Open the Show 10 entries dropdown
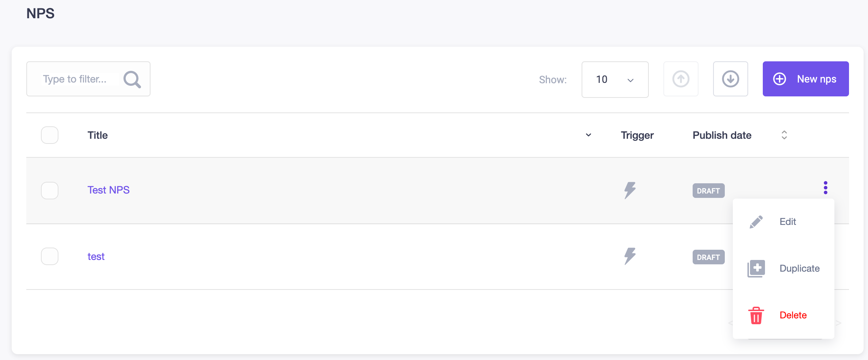 [x=615, y=80]
